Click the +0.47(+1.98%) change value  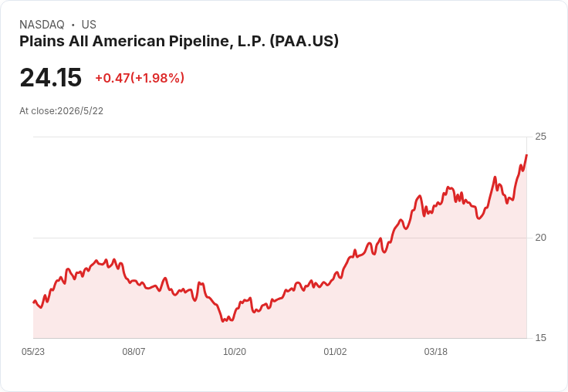coord(140,78)
